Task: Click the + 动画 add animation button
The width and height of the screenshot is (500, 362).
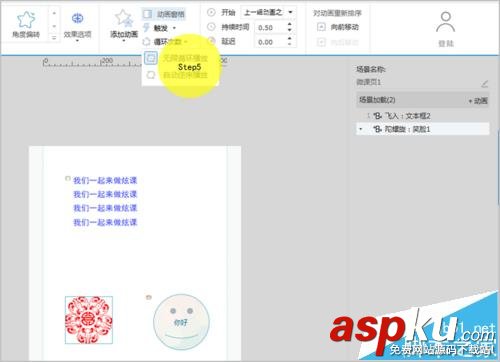Action: (x=478, y=100)
